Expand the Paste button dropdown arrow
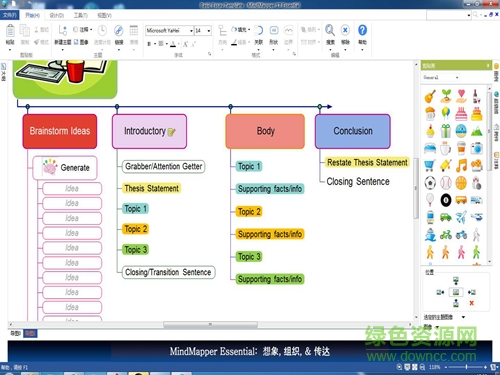Viewport: 500px width, 375px height. pos(10,50)
